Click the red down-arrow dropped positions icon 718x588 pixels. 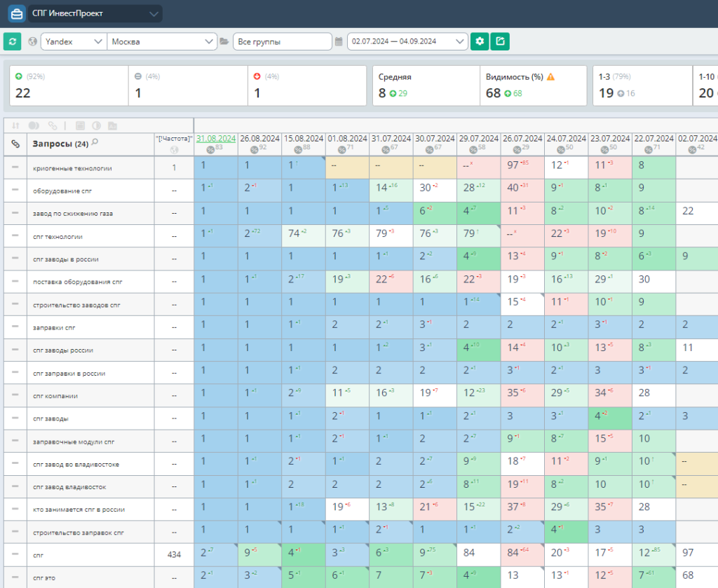(257, 76)
